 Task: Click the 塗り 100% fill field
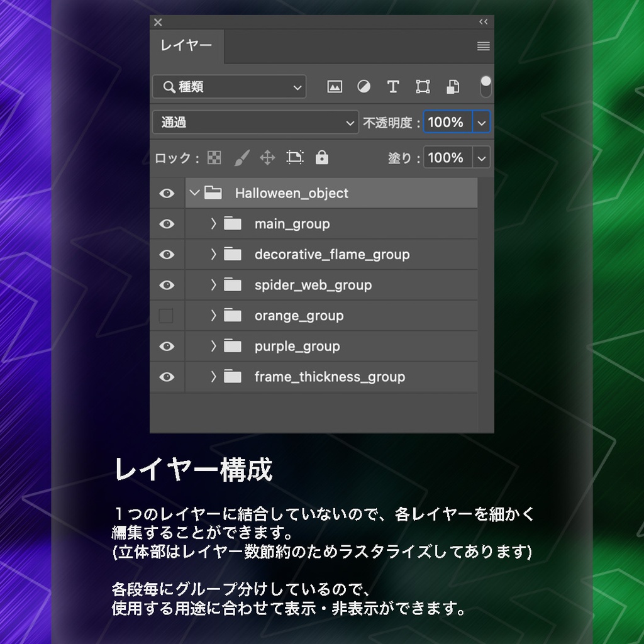tap(448, 157)
